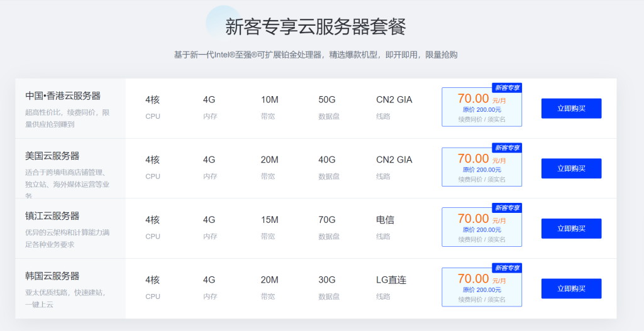Screen dimensions: 644x331
Task: Click the 新客专享云服务器套餐 page heading
Action: coord(316,27)
